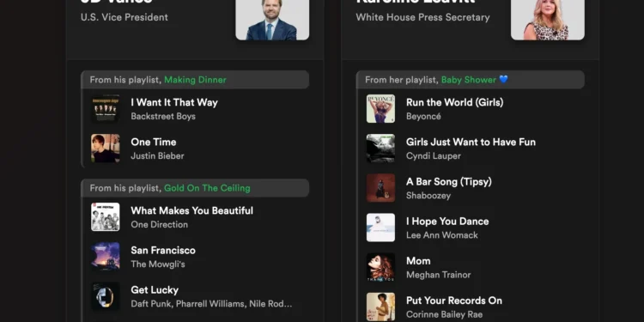Click the blue heart emoji after Baby Shower
Screen dimensions: 644x322
click(503, 79)
